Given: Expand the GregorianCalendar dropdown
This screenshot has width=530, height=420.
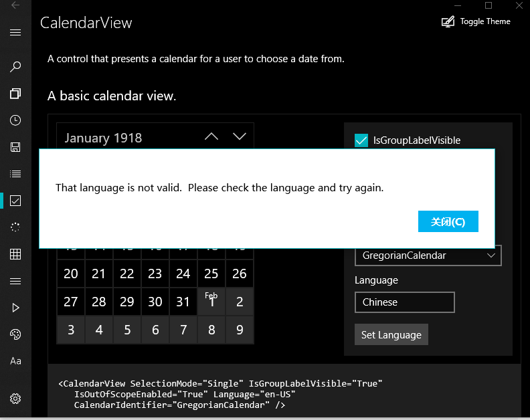Looking at the screenshot, I should click(x=428, y=255).
